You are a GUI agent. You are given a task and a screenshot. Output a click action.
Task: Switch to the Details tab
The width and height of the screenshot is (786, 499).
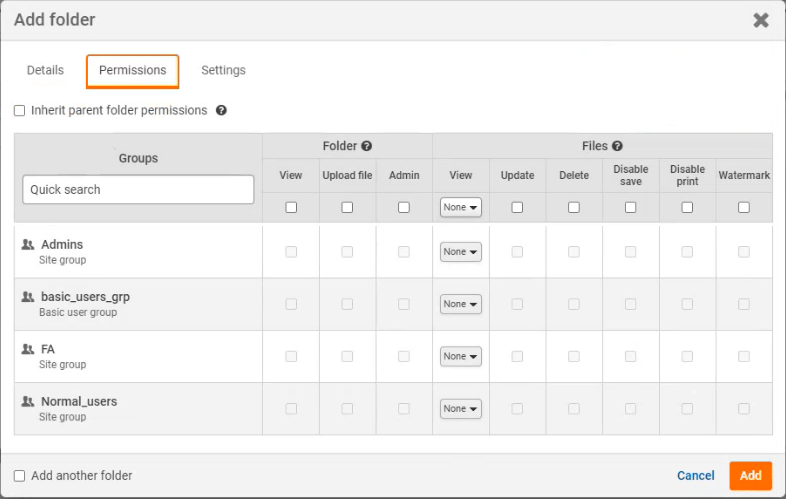pyautogui.click(x=45, y=71)
